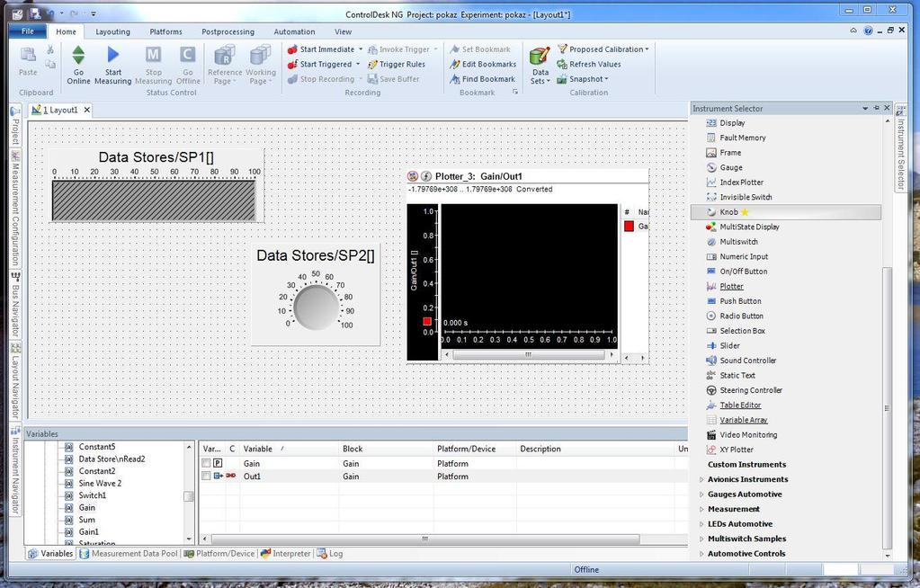Click the Edit Bookmarks icon

pyautogui.click(x=455, y=64)
